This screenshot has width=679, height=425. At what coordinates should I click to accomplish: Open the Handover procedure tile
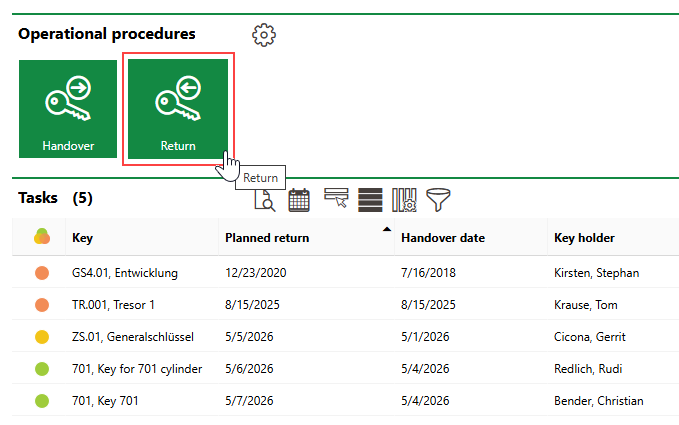[x=68, y=109]
